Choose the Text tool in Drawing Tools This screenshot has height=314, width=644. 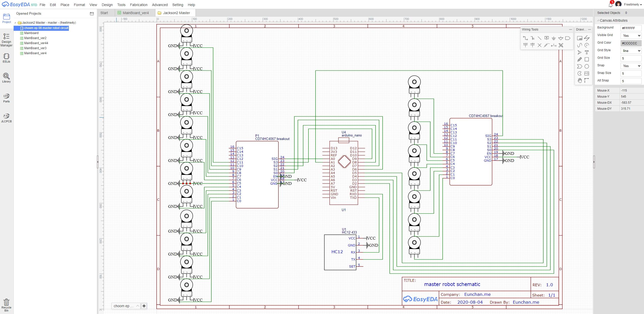pos(587,52)
